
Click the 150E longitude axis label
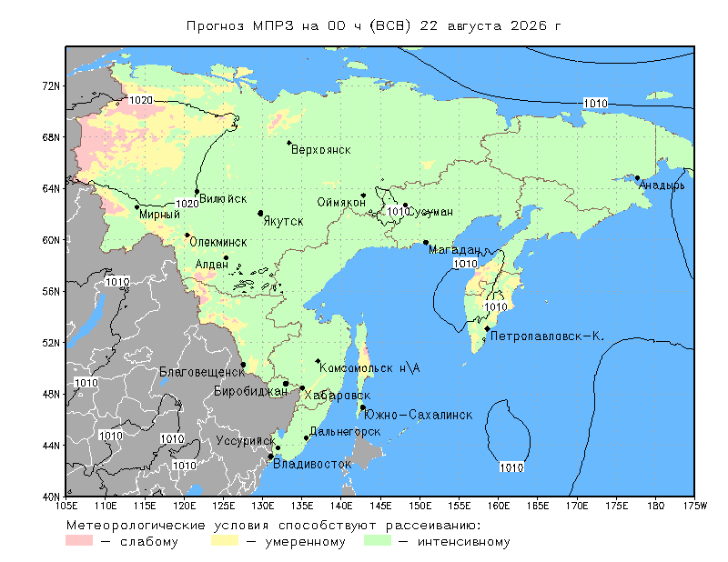420,506
